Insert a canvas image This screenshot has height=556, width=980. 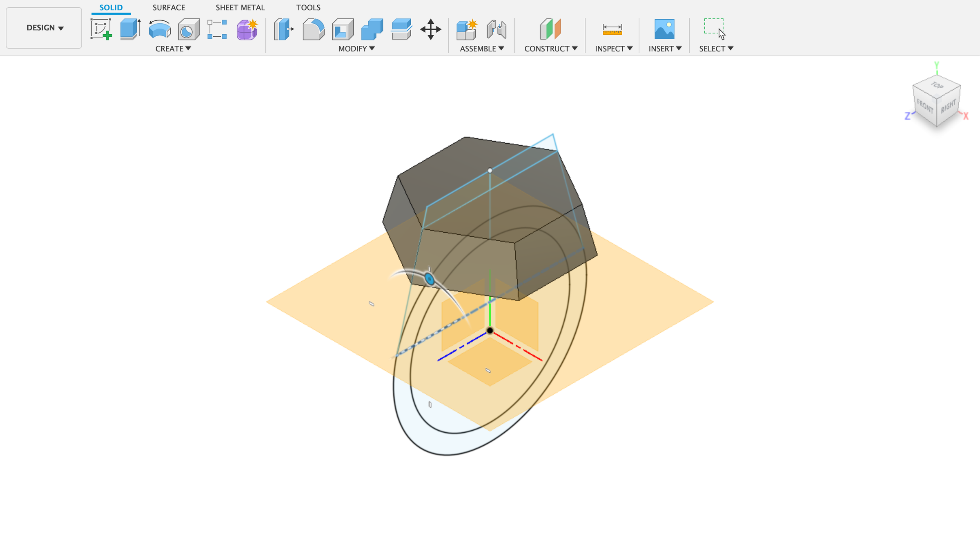click(664, 29)
